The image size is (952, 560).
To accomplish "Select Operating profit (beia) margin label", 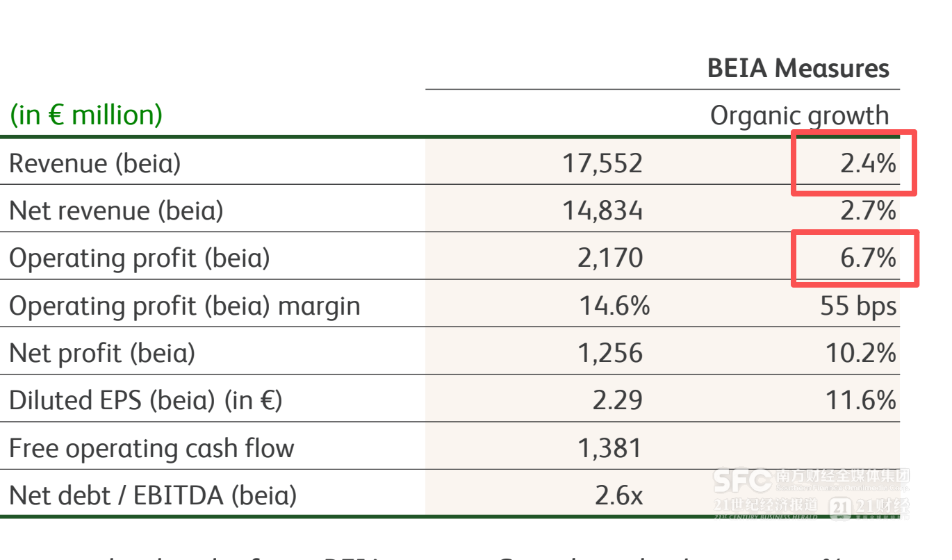I will [185, 306].
